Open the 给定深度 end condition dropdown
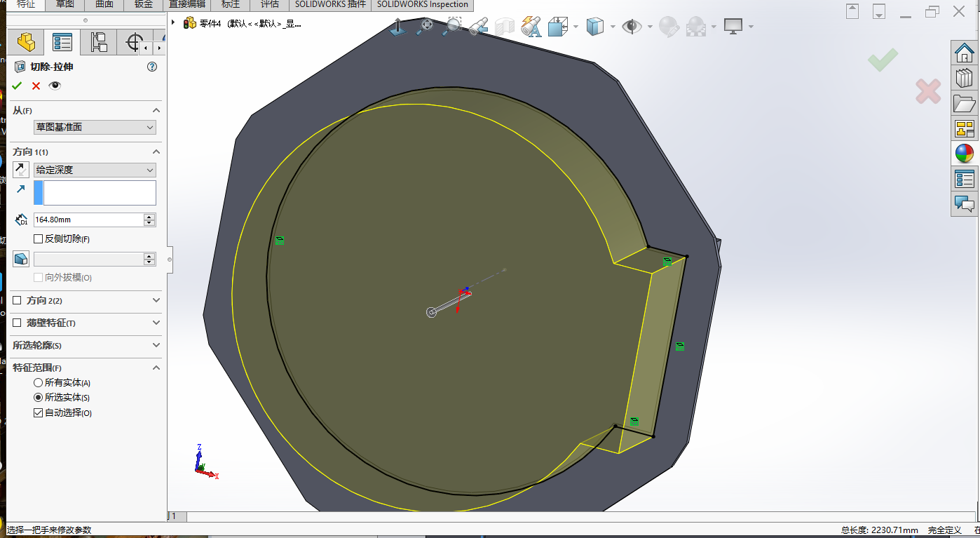Viewport: 980px width, 538px height. [95, 170]
